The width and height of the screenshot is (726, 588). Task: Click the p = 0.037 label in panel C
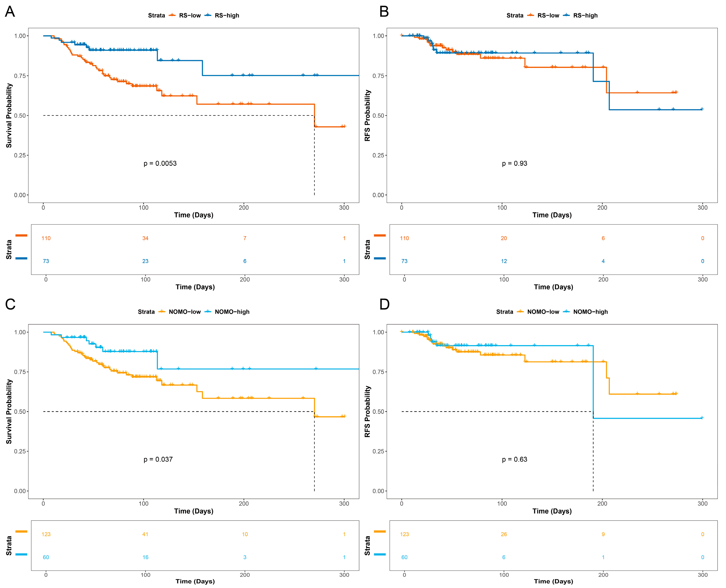[158, 459]
